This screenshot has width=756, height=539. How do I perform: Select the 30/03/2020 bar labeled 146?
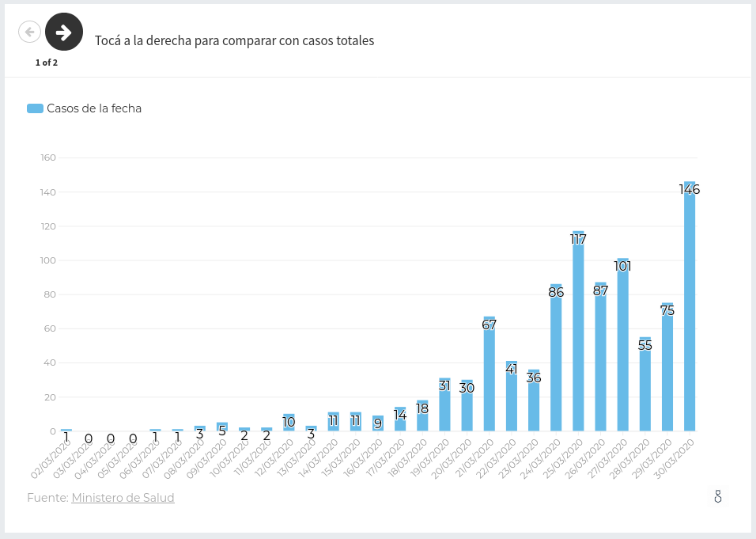(690, 306)
